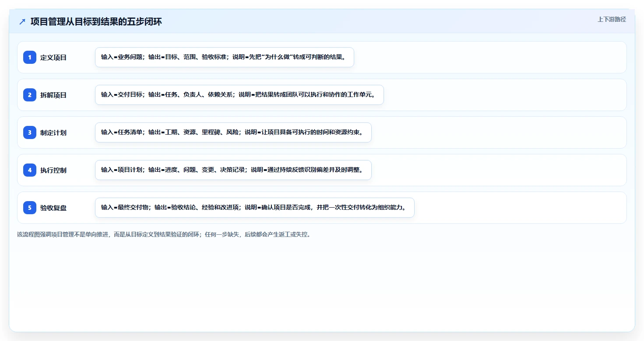The image size is (644, 341).
Task: Click the step 1 number badge
Action: [30, 57]
